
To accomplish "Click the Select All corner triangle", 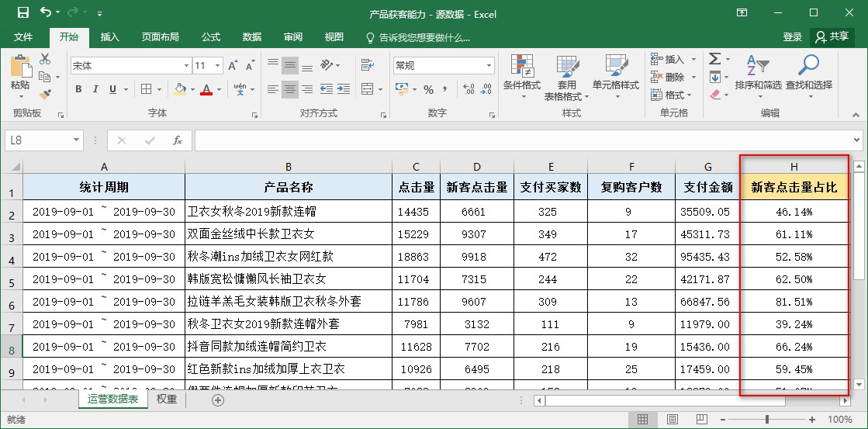I will click(x=15, y=167).
